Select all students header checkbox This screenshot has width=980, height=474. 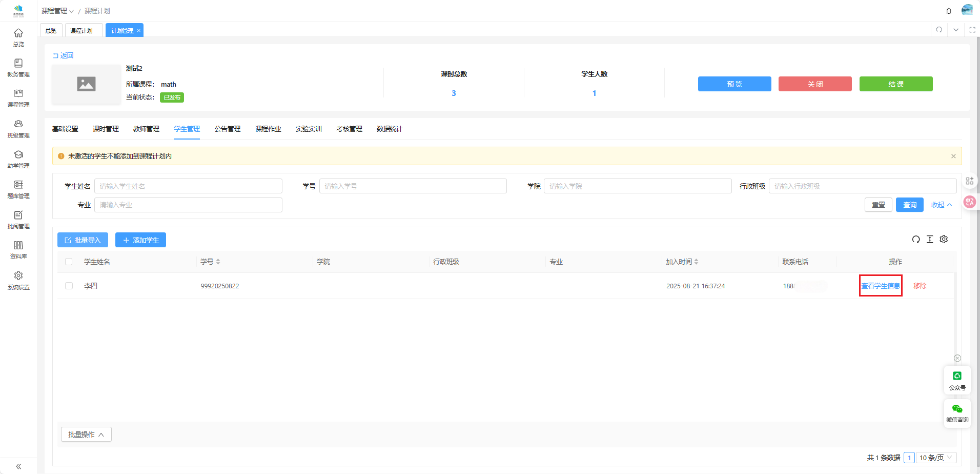coord(69,262)
